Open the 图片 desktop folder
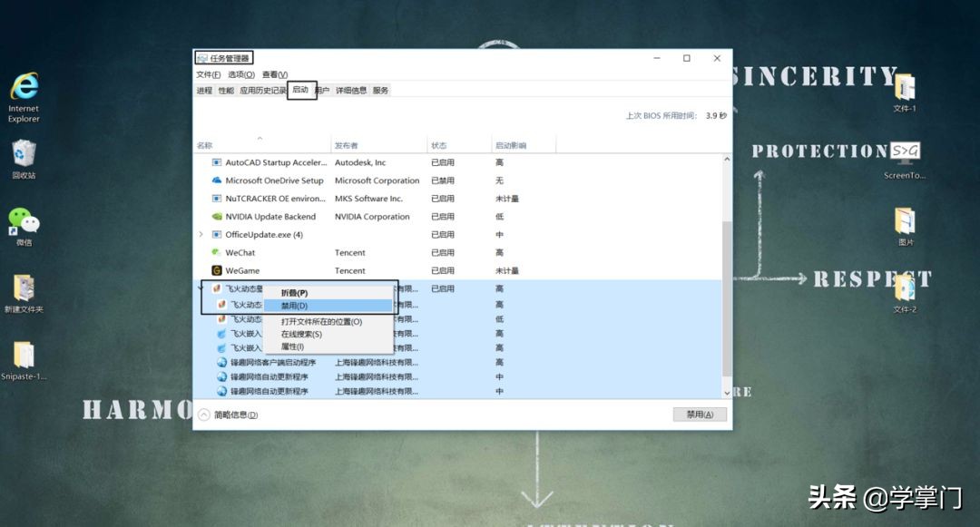Image resolution: width=980 pixels, height=527 pixels. [x=903, y=222]
